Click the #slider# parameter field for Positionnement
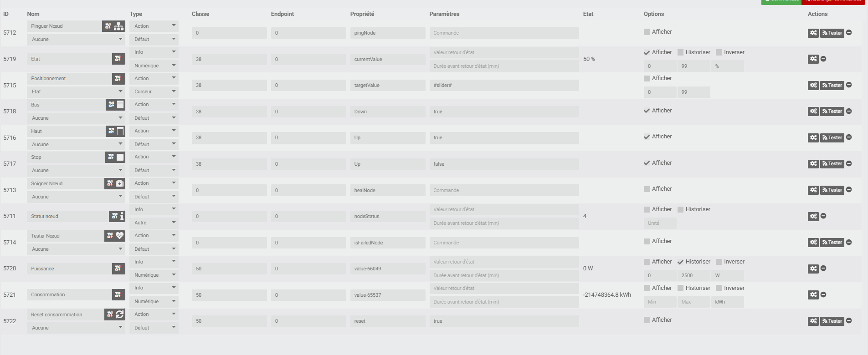 [503, 86]
